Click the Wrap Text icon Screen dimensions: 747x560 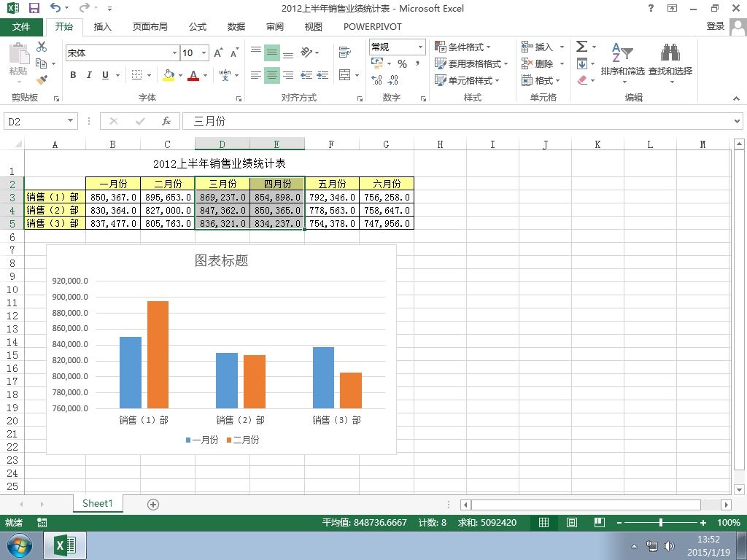344,52
